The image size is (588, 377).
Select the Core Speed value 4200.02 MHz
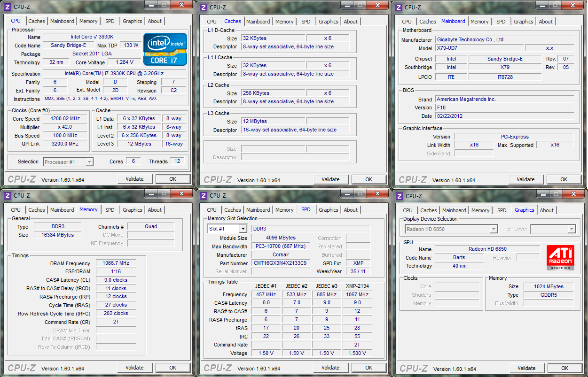pyautogui.click(x=65, y=119)
